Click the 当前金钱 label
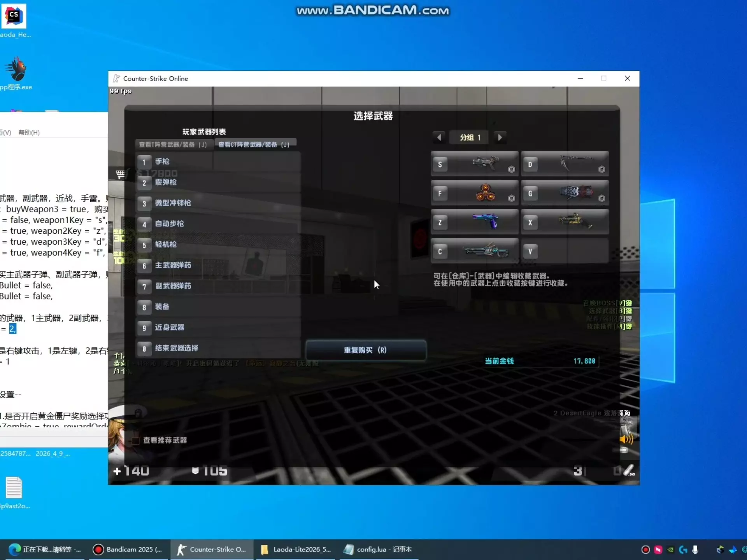The width and height of the screenshot is (747, 560). click(x=499, y=361)
